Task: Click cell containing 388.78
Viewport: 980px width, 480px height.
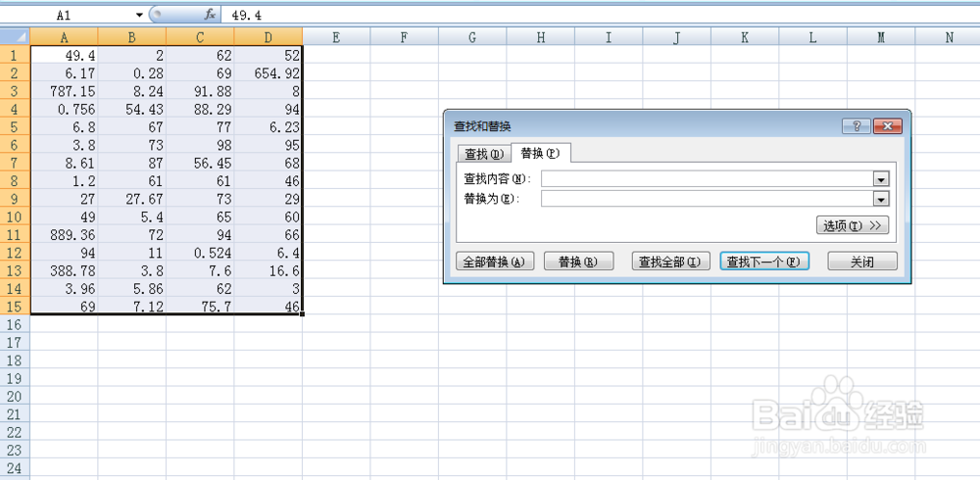Action: 65,270
